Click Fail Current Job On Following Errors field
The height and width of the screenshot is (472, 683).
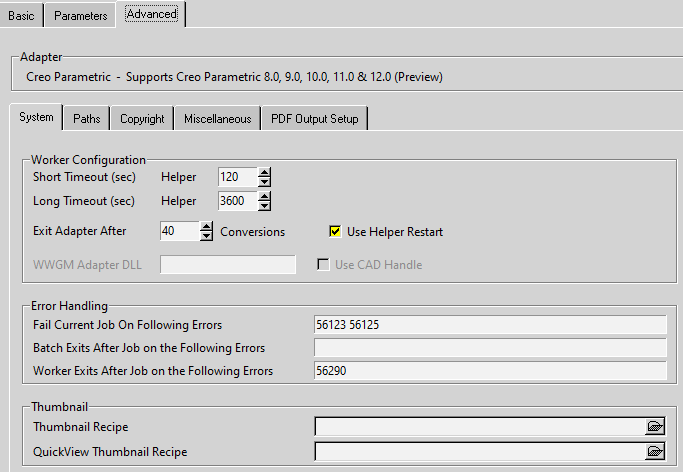coord(490,325)
